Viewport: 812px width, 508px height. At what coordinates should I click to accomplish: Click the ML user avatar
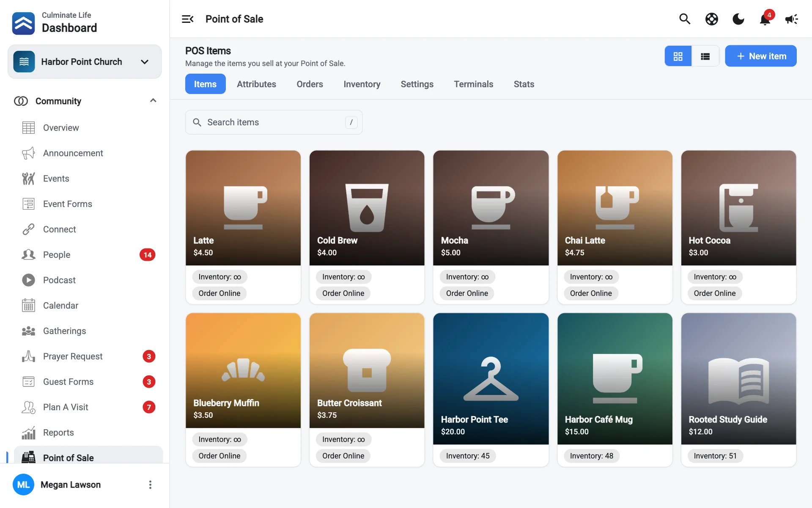point(23,485)
